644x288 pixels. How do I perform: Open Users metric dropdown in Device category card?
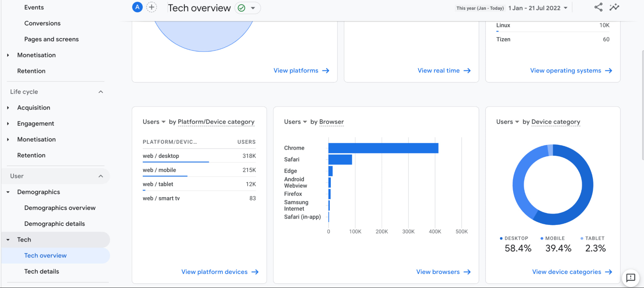coord(517,122)
